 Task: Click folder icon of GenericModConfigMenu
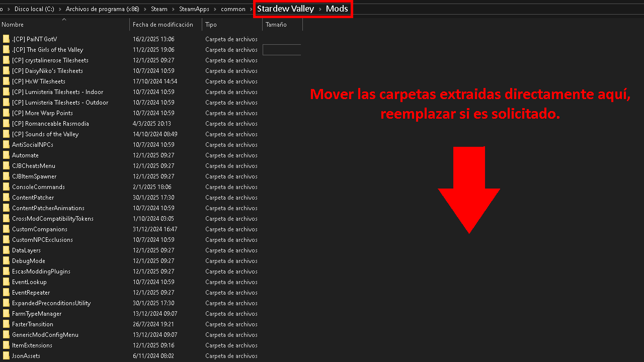[x=6, y=335]
